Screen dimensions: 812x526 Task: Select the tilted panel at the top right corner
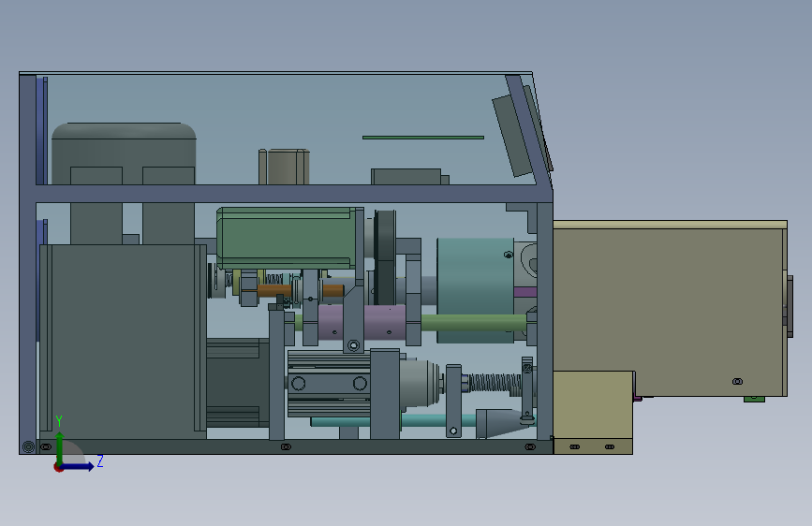(x=511, y=136)
